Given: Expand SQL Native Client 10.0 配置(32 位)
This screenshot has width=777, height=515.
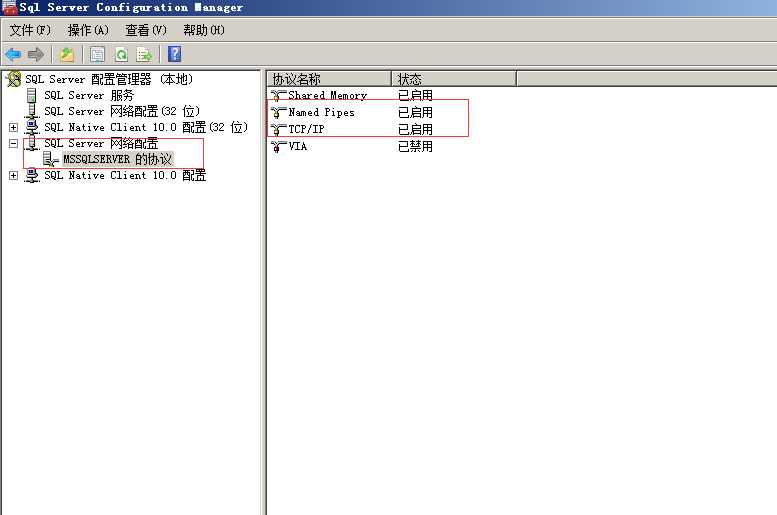Looking at the screenshot, I should point(13,127).
